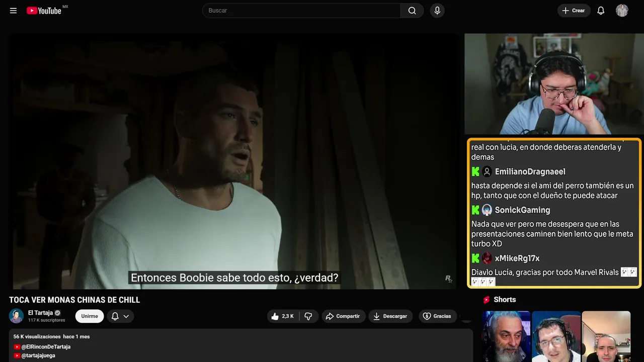This screenshot has height=362, width=644.
Task: Send a Gracias super thanks
Action: point(437,316)
